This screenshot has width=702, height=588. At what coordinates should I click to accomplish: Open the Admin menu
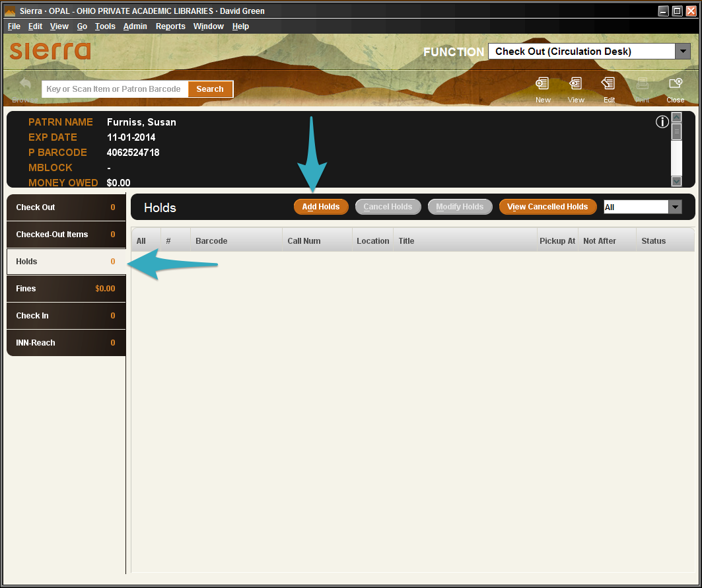[x=135, y=26]
